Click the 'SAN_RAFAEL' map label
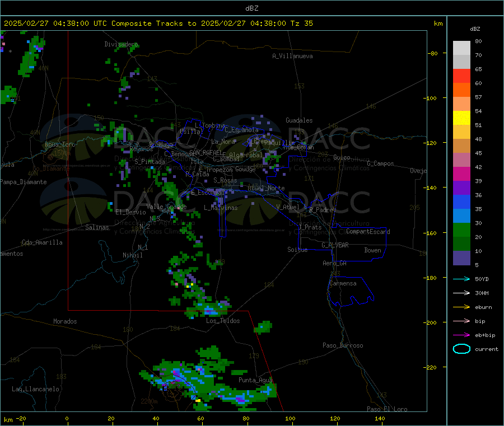Viewport: 504px width, 426px height. click(206, 152)
